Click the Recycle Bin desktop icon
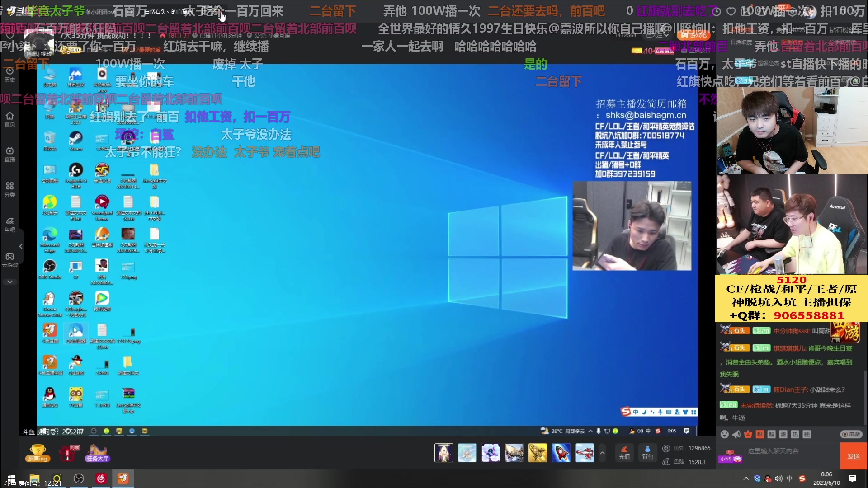The image size is (868, 488). (x=50, y=141)
